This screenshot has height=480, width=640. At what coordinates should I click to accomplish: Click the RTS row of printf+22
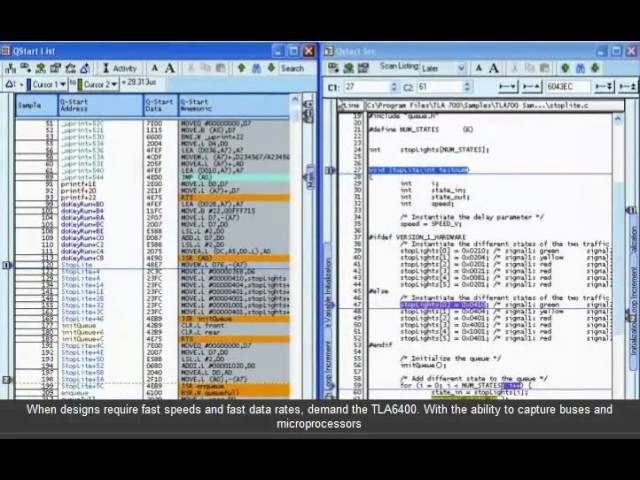pos(234,198)
